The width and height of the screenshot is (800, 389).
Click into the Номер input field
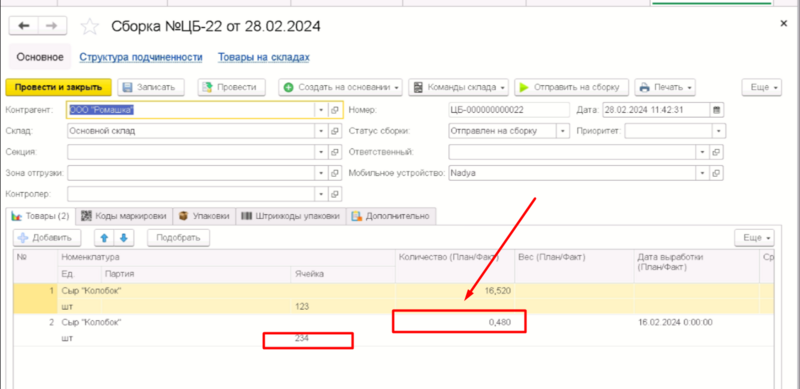[509, 110]
